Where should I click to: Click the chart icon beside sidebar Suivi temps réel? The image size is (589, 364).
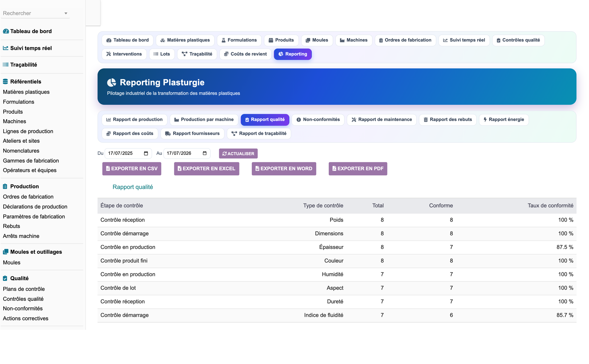point(5,48)
